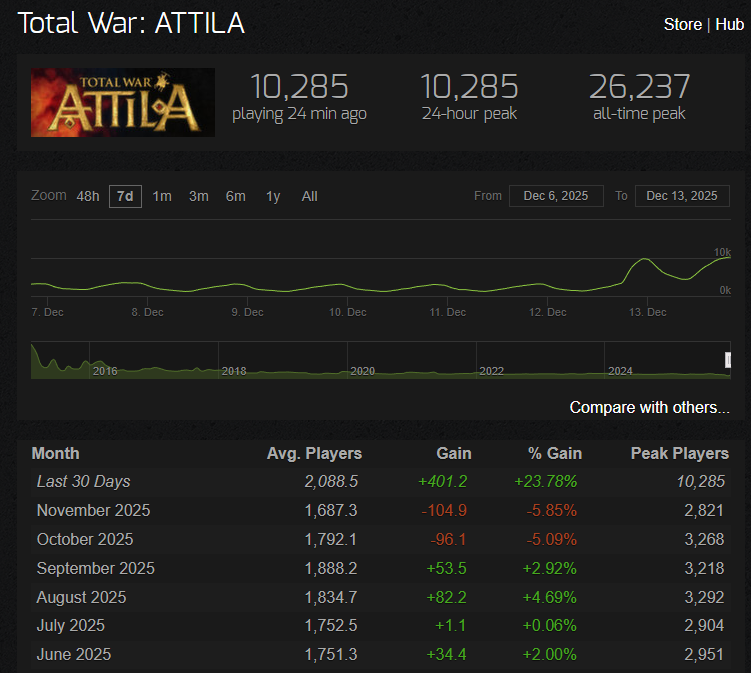Click the +53.5 gain value

[x=446, y=569]
